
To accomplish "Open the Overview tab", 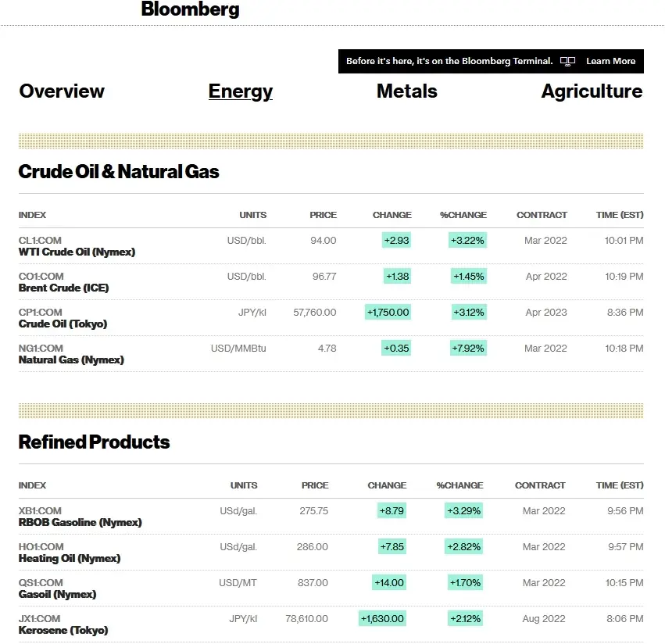I will pyautogui.click(x=62, y=91).
